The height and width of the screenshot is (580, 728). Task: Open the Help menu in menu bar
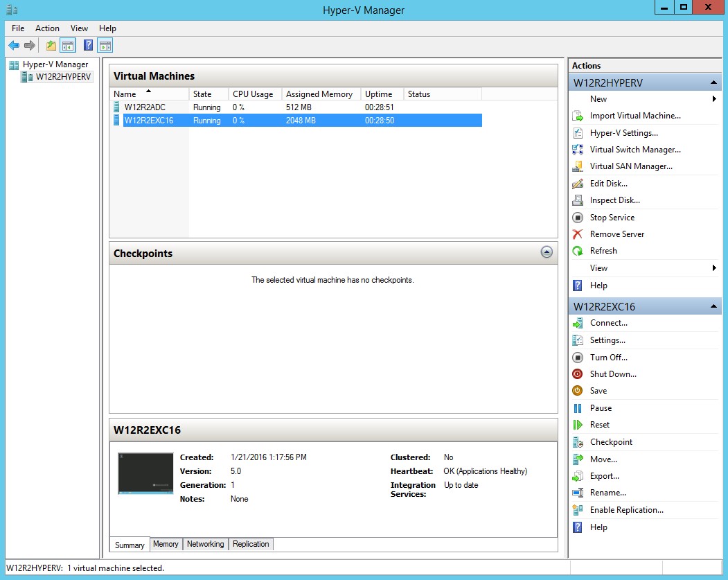click(x=108, y=28)
